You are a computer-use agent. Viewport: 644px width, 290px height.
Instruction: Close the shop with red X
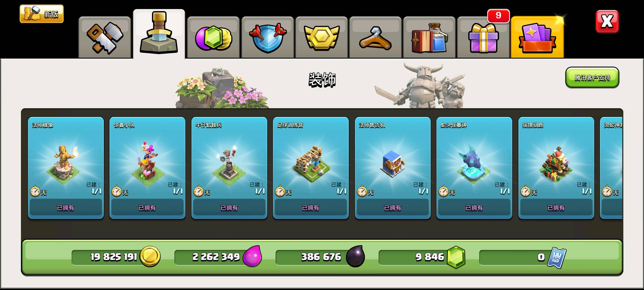[x=607, y=21]
